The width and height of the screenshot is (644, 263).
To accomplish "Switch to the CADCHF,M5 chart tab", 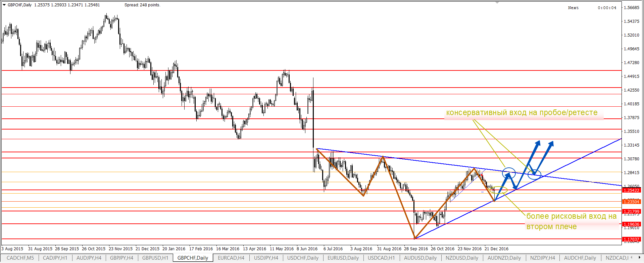I will [x=20, y=258].
